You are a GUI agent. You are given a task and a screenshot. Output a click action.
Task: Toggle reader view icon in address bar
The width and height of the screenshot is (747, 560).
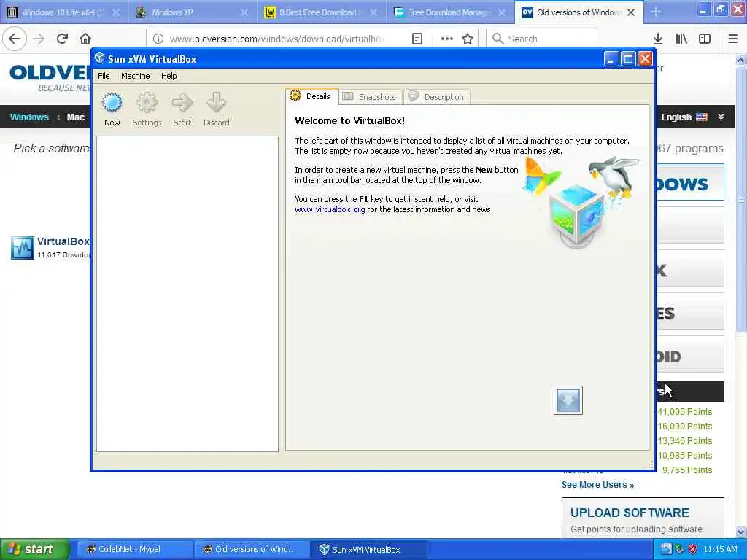tap(417, 39)
